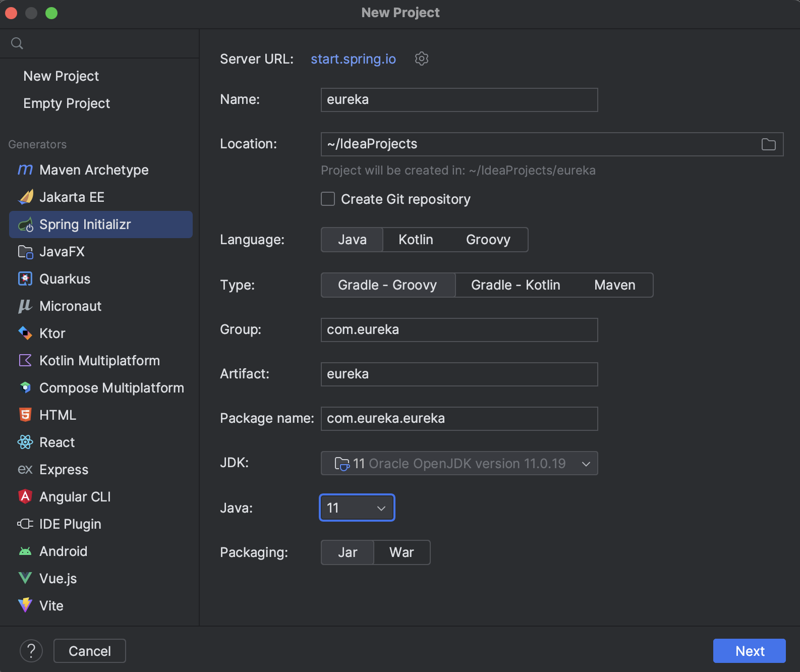This screenshot has width=800, height=672.
Task: Click the IDE Plugin plug icon
Action: (x=25, y=524)
